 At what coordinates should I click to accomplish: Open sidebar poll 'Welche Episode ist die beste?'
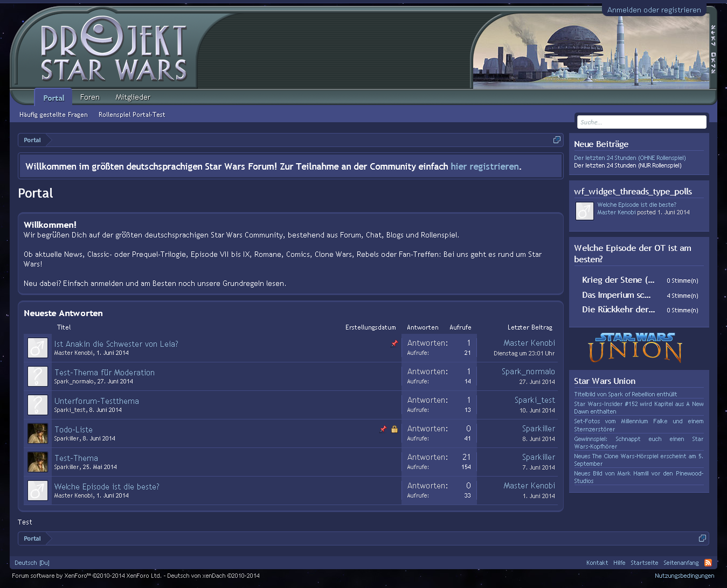636,205
